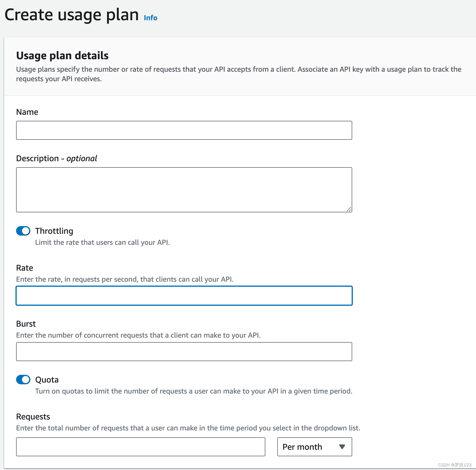The image size is (476, 470).
Task: Disable the Quota toggle
Action: [x=23, y=380]
